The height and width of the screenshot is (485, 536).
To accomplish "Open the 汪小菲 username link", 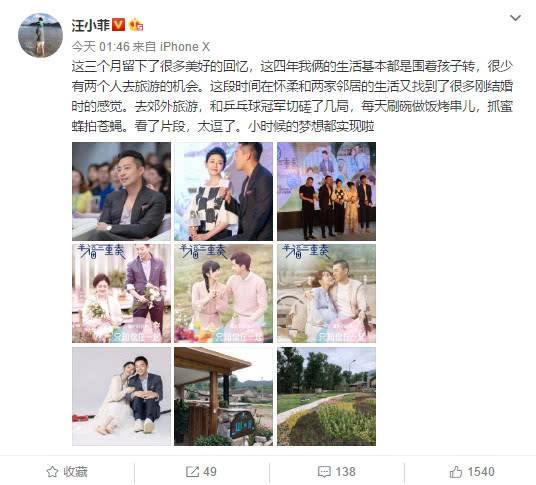I will coord(91,25).
